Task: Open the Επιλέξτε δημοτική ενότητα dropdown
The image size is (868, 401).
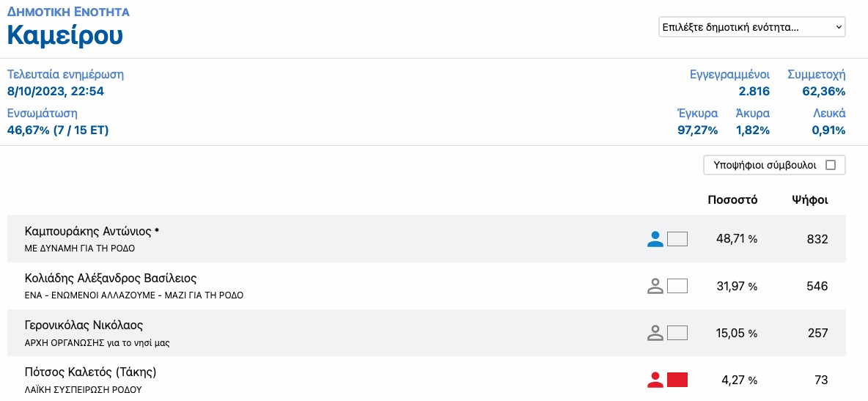Action: (x=751, y=26)
